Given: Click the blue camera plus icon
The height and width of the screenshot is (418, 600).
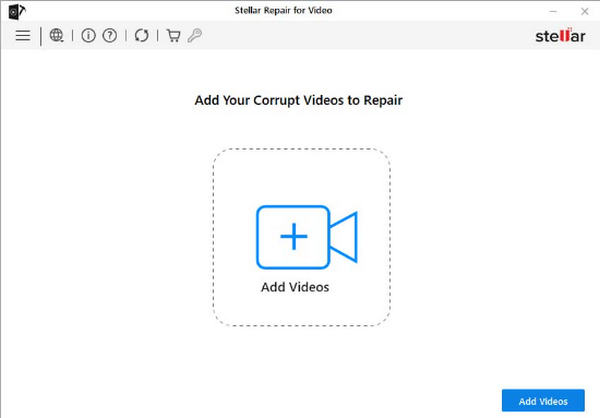Looking at the screenshot, I should click(x=307, y=237).
